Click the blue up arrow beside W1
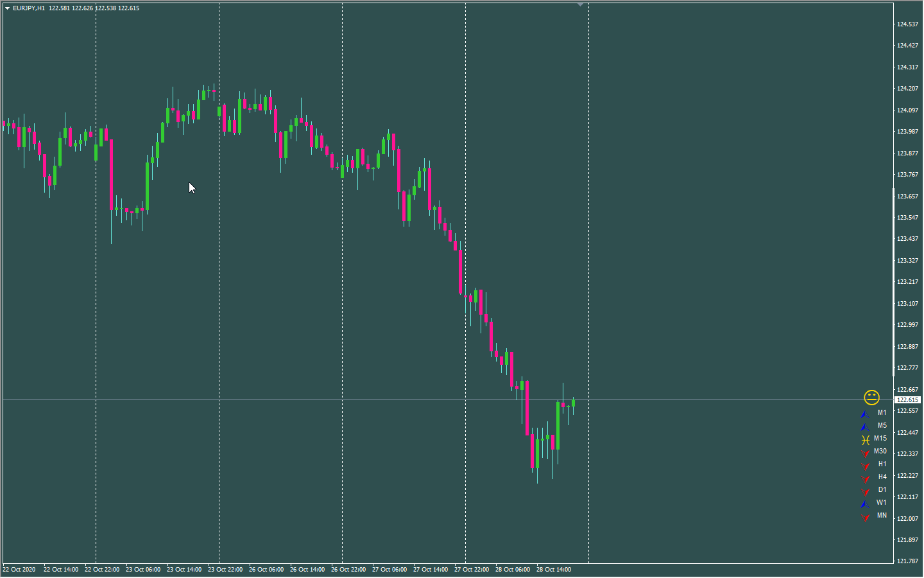The height and width of the screenshot is (578, 924). (x=865, y=504)
